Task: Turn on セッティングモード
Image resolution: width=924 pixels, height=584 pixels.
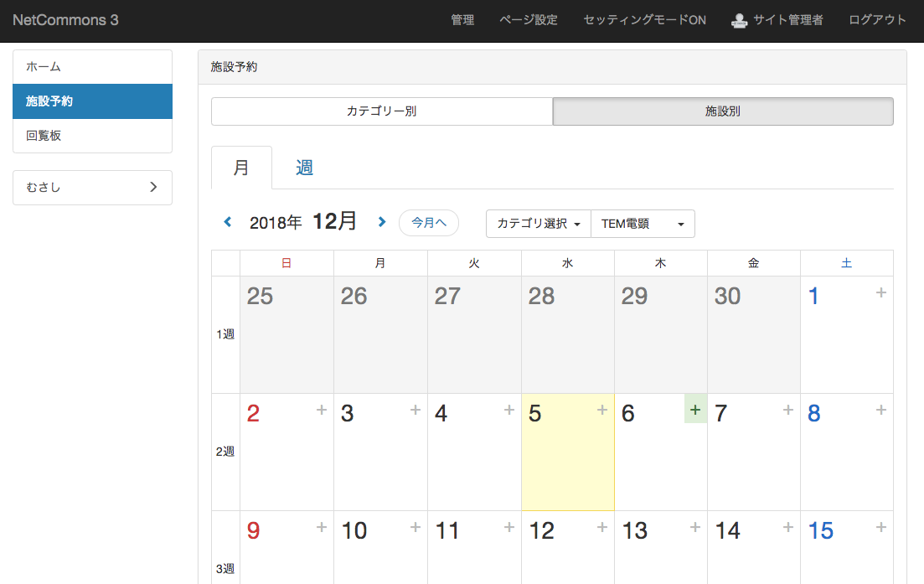Action: (644, 19)
